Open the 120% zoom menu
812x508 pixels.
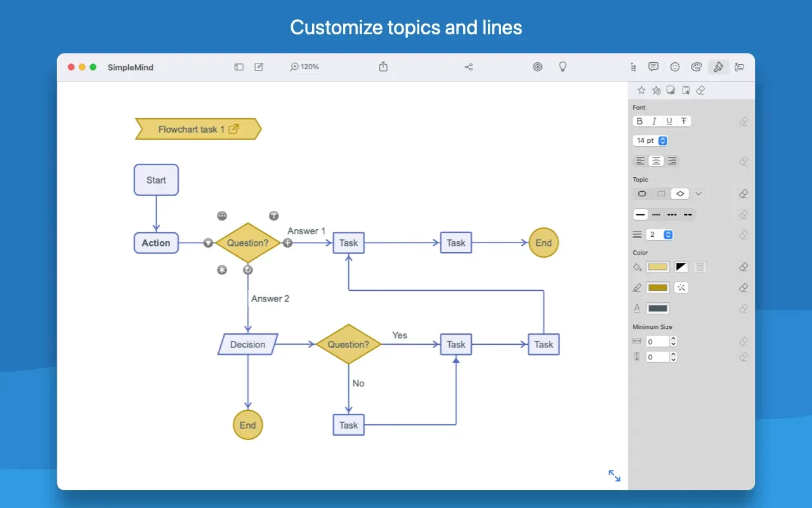click(304, 67)
